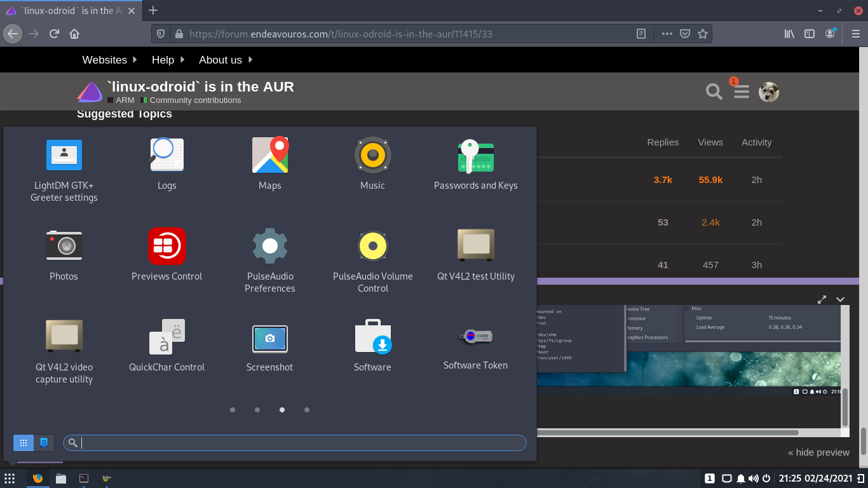Click the EndeavourOS forum logo

[x=90, y=92]
